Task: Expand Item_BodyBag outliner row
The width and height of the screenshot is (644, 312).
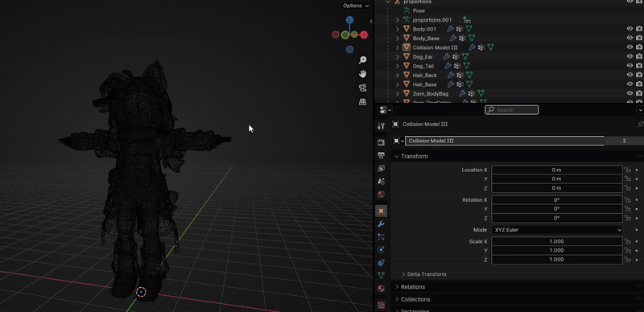Action: [397, 93]
